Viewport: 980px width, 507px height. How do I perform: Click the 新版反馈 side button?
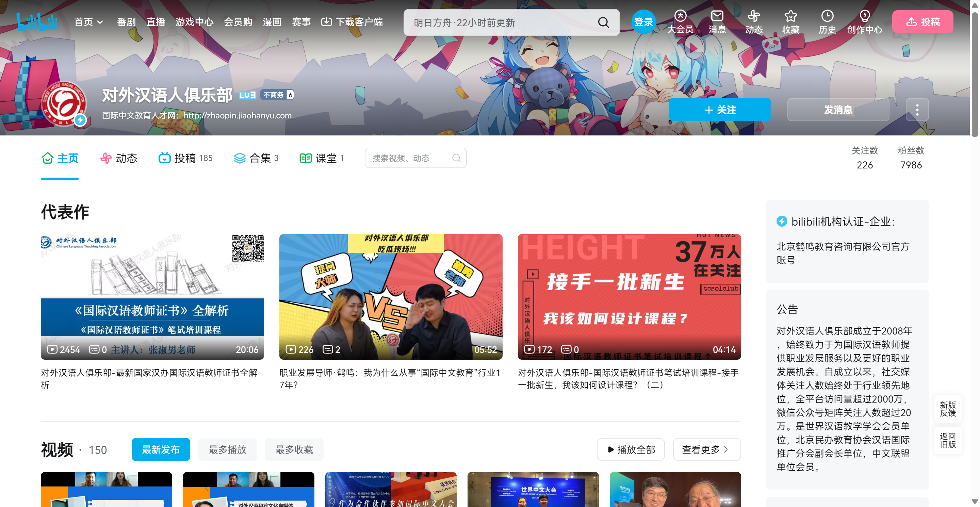click(x=948, y=409)
